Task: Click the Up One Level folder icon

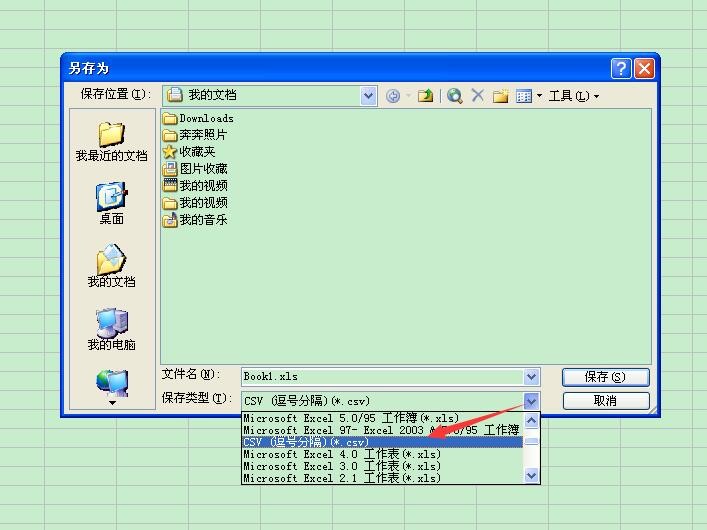Action: coord(425,96)
